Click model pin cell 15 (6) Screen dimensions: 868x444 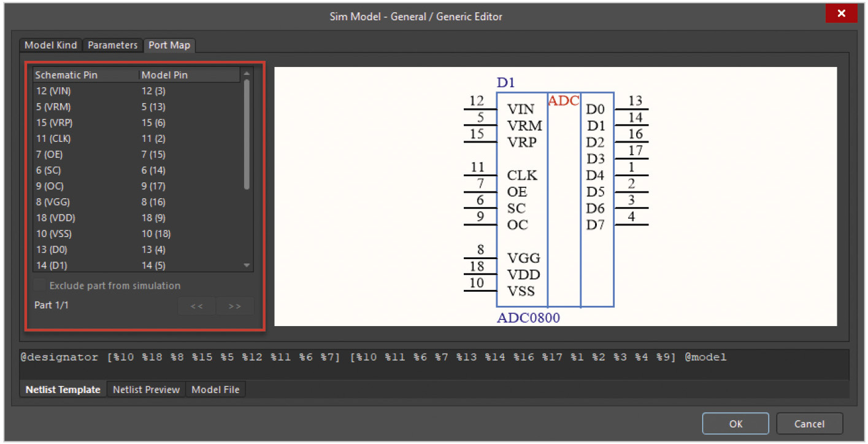[x=153, y=123]
